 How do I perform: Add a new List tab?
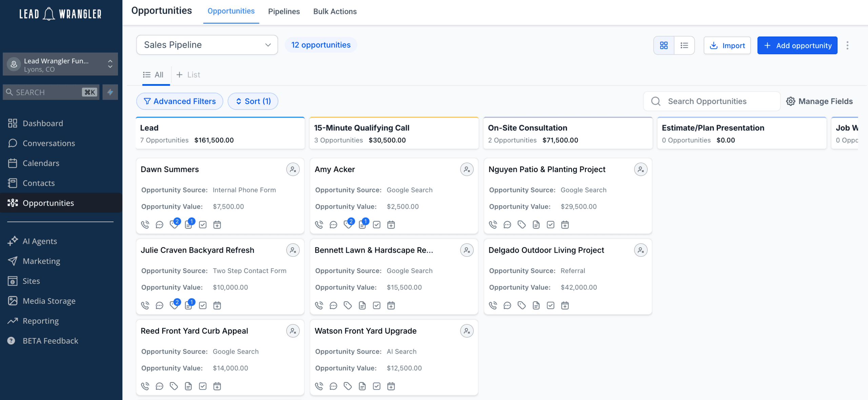coord(188,75)
